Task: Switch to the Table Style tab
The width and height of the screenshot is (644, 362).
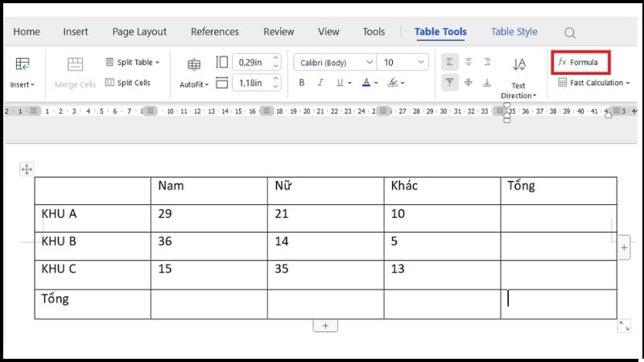Action: click(514, 32)
